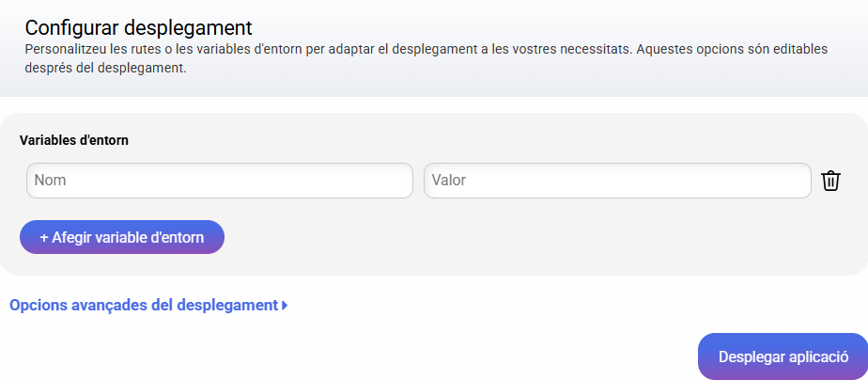Show advanced options via disclosure triangle
Screen dimensions: 868x380
click(285, 305)
